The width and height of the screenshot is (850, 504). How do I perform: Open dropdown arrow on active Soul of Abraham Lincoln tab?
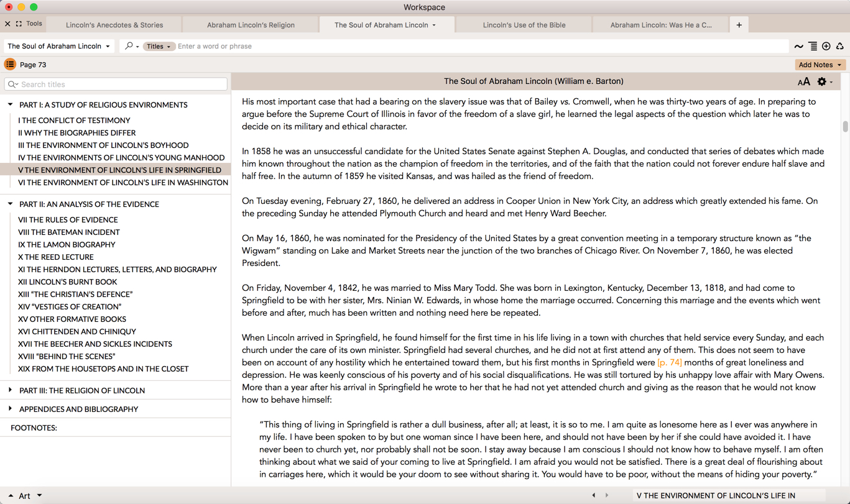(434, 25)
